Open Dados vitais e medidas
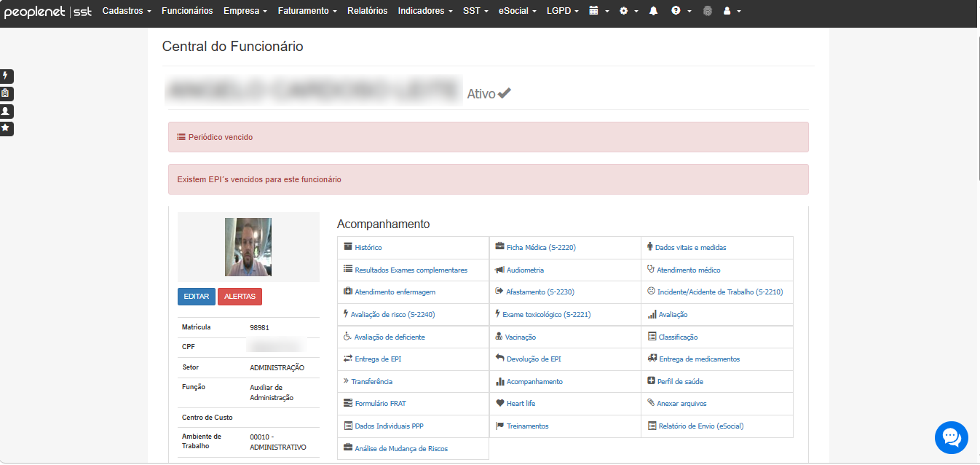This screenshot has width=980, height=465. pos(690,248)
